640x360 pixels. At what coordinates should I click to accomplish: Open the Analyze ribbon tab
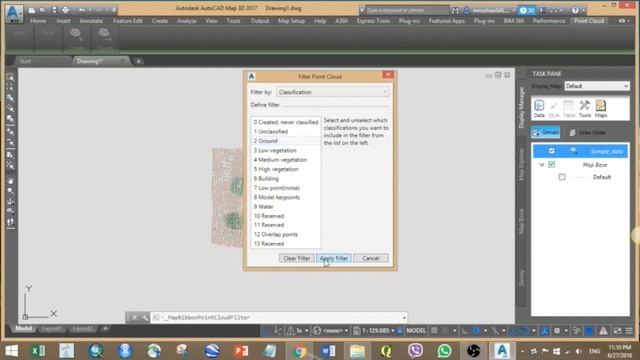pos(187,21)
